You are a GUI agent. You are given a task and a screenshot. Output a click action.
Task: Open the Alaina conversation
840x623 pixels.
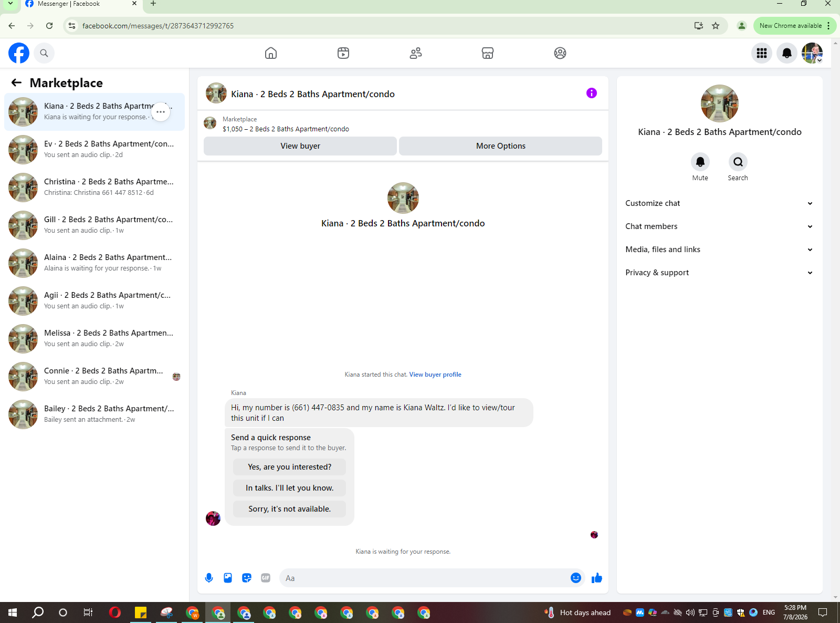[94, 263]
